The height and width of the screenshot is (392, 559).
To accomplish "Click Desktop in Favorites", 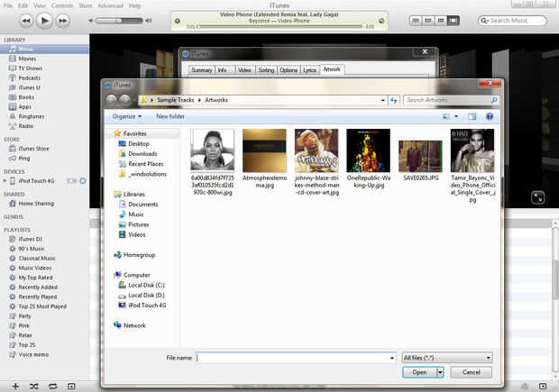I will point(138,143).
